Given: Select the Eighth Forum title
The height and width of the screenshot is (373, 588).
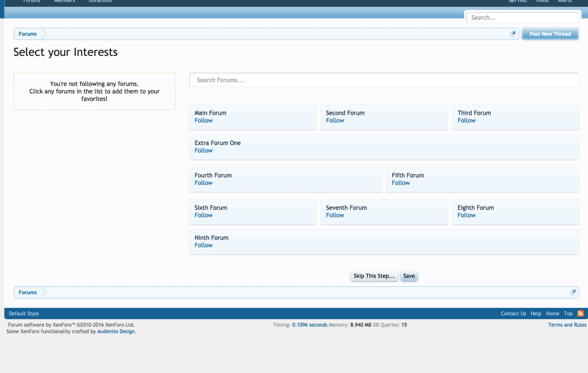Looking at the screenshot, I should [475, 208].
